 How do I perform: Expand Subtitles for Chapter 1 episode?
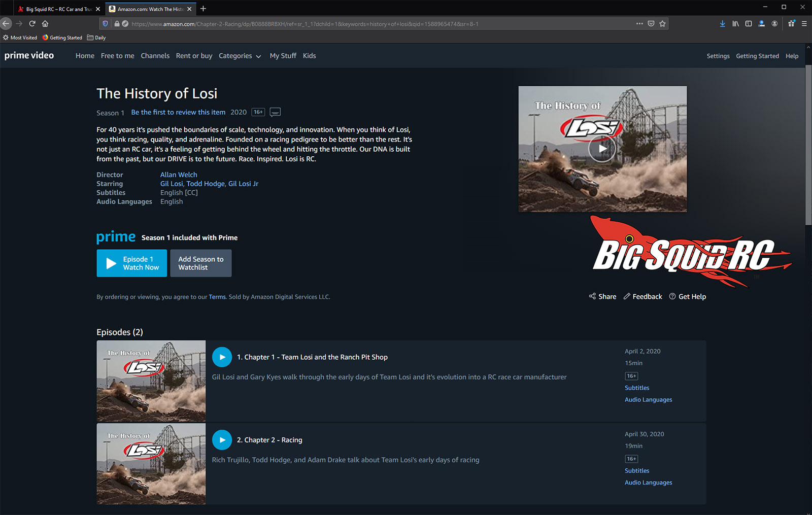pyautogui.click(x=637, y=388)
